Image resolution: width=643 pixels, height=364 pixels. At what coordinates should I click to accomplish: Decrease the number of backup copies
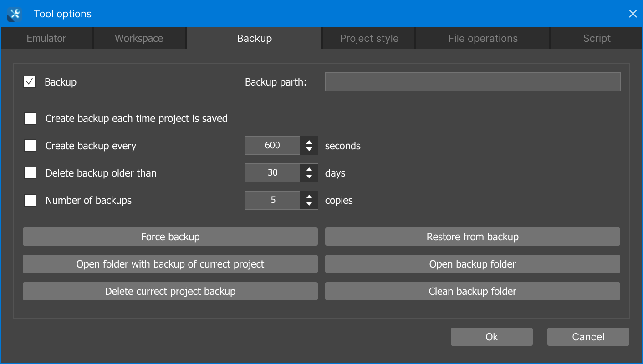(309, 204)
